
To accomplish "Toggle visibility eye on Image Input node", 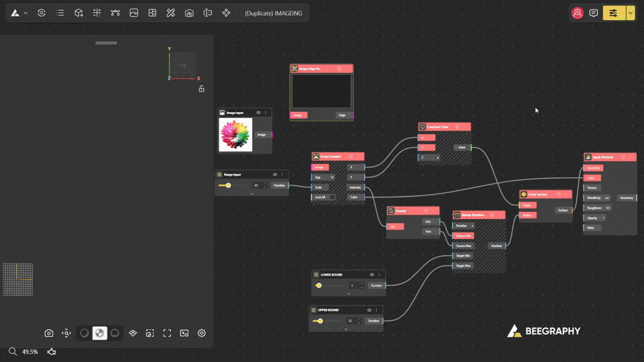I will pyautogui.click(x=258, y=112).
